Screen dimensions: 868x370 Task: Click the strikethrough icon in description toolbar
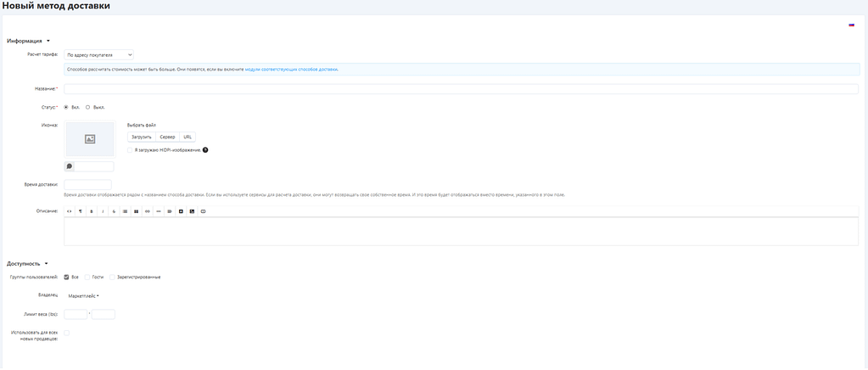(x=114, y=210)
